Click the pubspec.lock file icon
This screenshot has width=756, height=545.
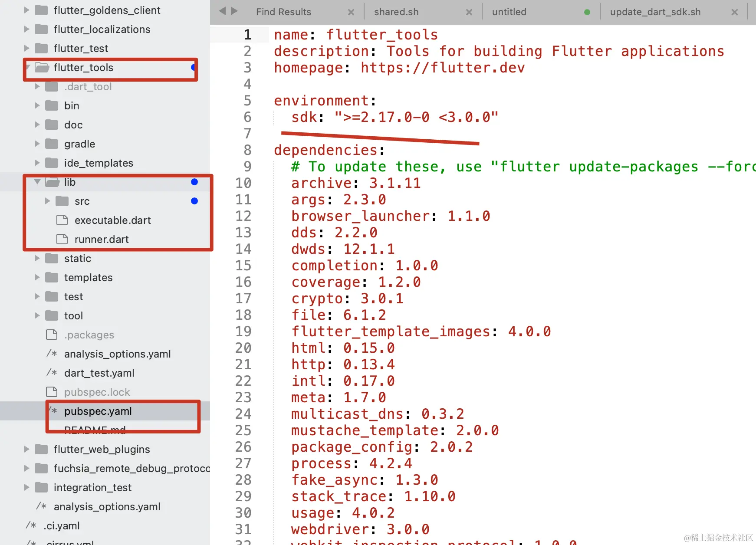[52, 392]
